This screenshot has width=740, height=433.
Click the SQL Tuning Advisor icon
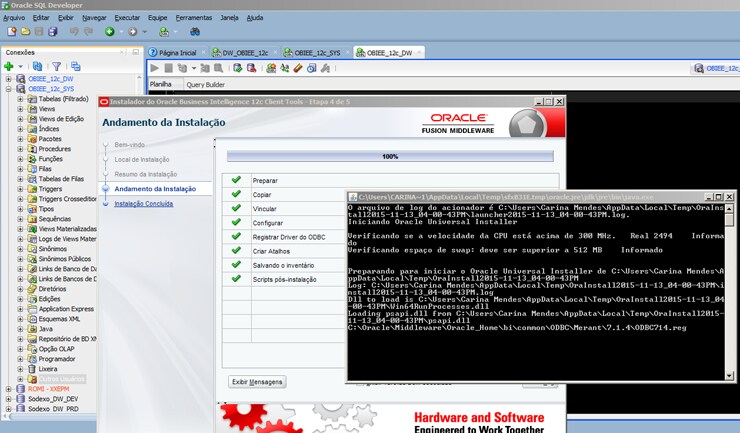[x=218, y=68]
